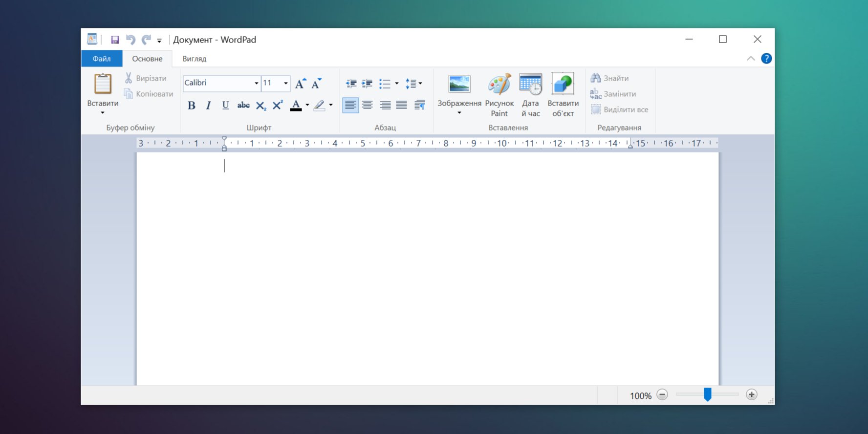
Task: Open the Файл menu
Action: [102, 59]
